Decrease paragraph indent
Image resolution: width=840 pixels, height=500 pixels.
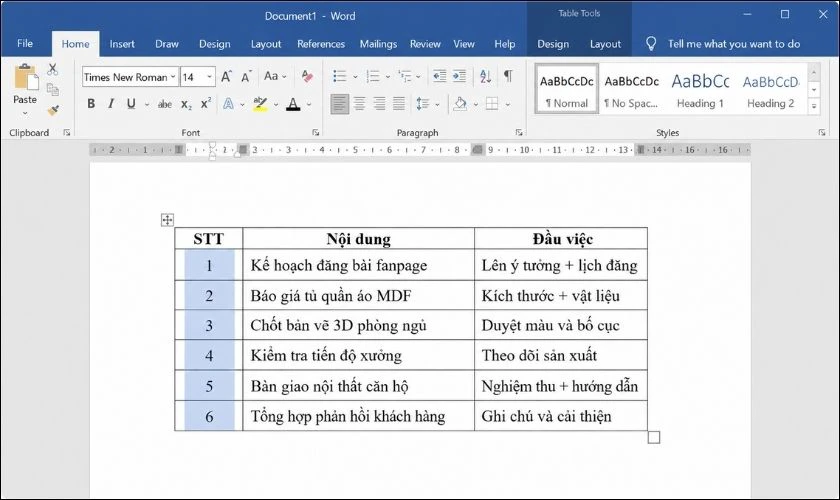coord(439,77)
